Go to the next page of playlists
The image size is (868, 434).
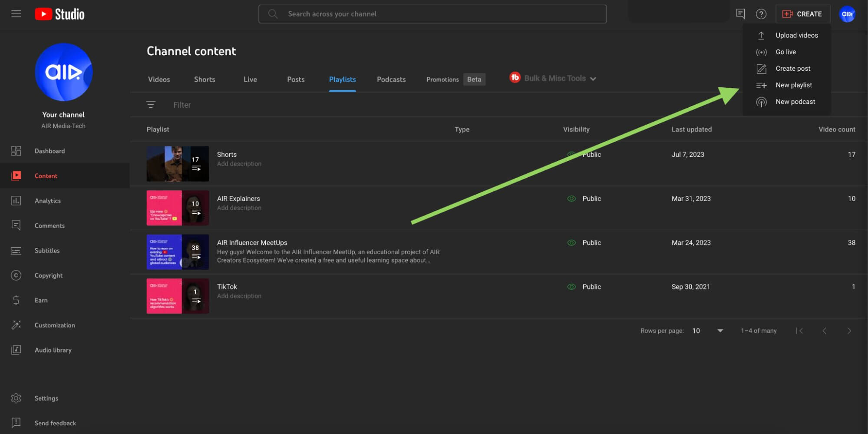tap(849, 331)
